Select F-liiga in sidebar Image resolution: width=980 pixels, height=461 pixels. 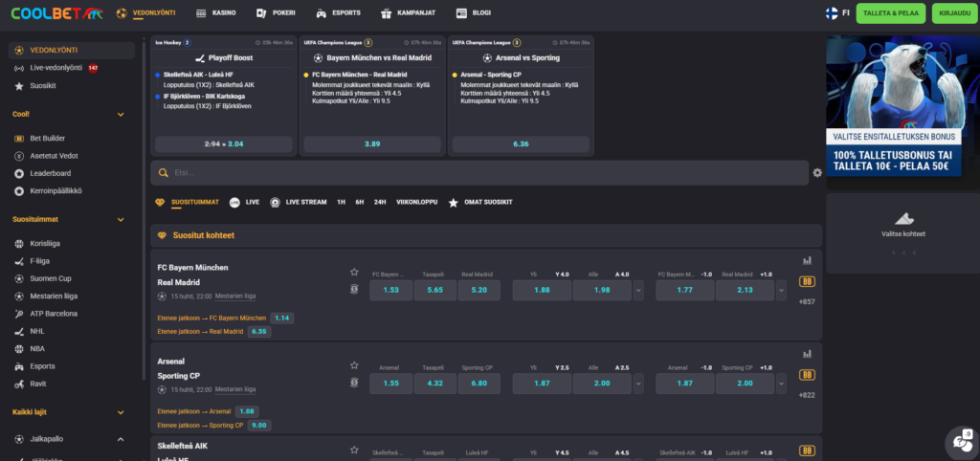[x=40, y=261]
